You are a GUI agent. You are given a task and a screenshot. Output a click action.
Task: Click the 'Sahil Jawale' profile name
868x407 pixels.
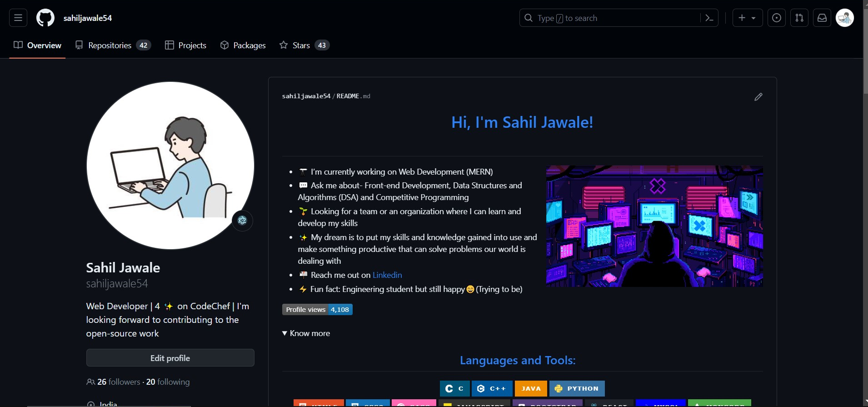click(x=123, y=268)
